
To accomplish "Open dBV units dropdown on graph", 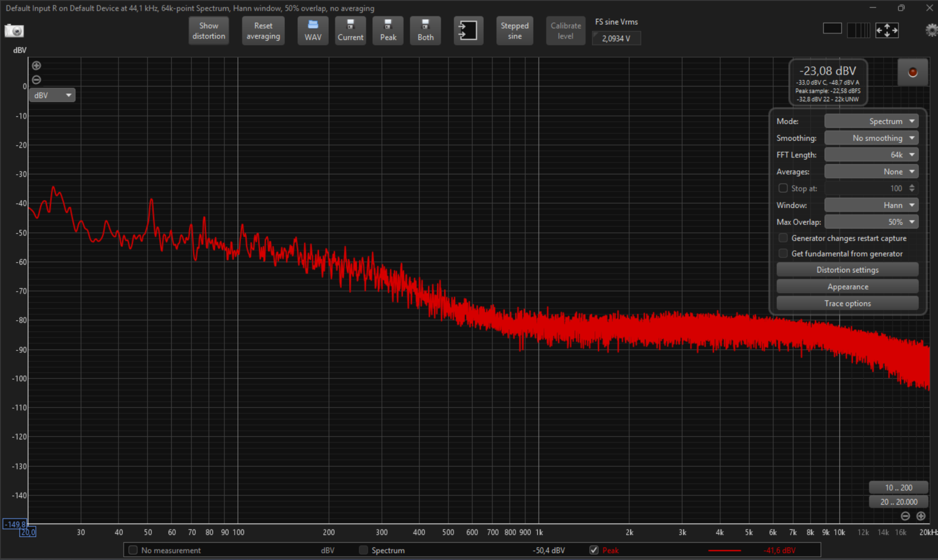I will click(52, 95).
